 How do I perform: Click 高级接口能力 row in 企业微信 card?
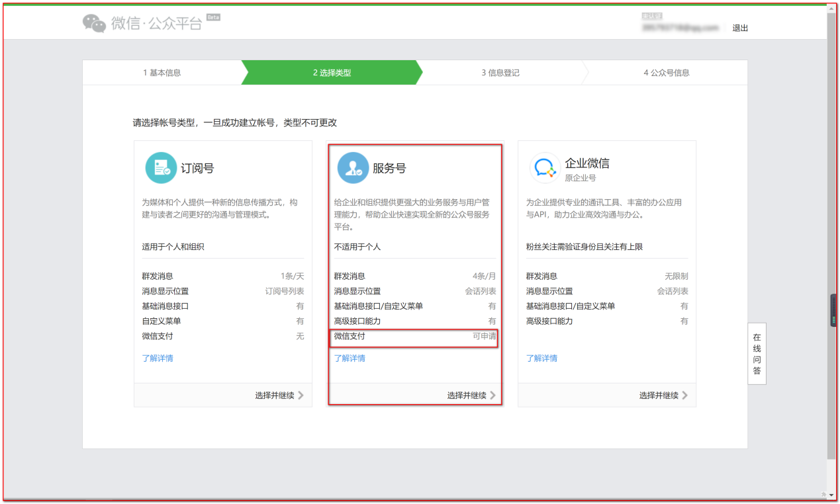[607, 321]
